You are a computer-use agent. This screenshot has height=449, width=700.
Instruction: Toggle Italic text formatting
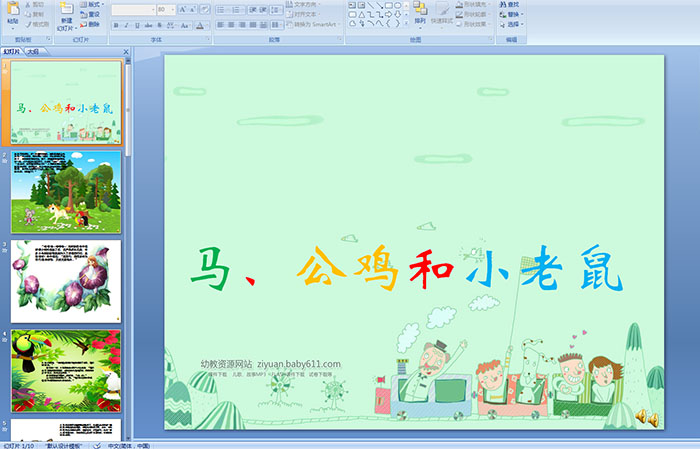(x=127, y=25)
